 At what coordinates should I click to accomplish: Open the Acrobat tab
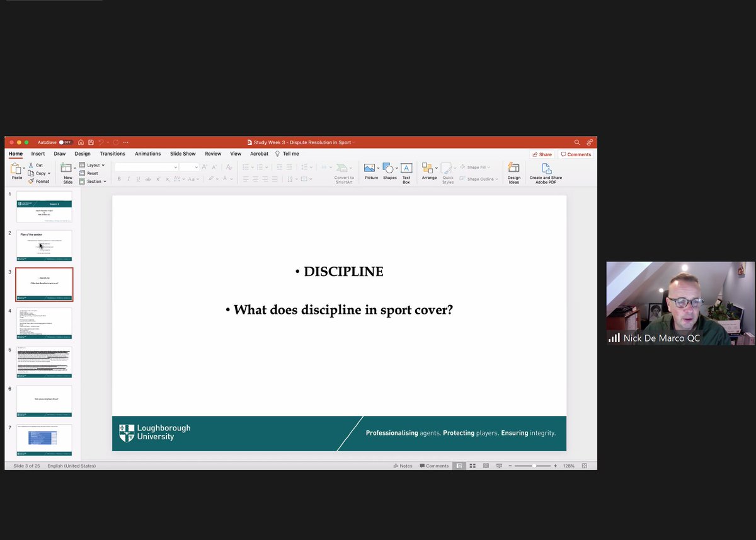[259, 154]
